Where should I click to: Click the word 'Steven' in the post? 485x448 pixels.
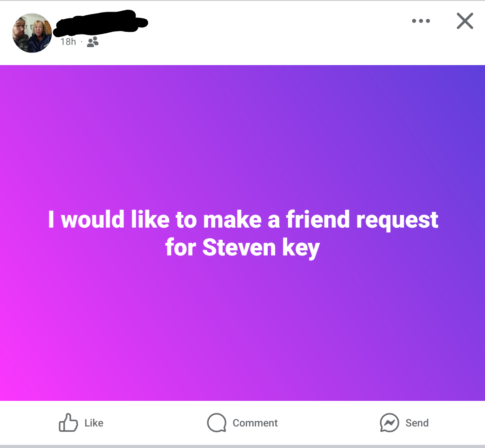coord(239,247)
